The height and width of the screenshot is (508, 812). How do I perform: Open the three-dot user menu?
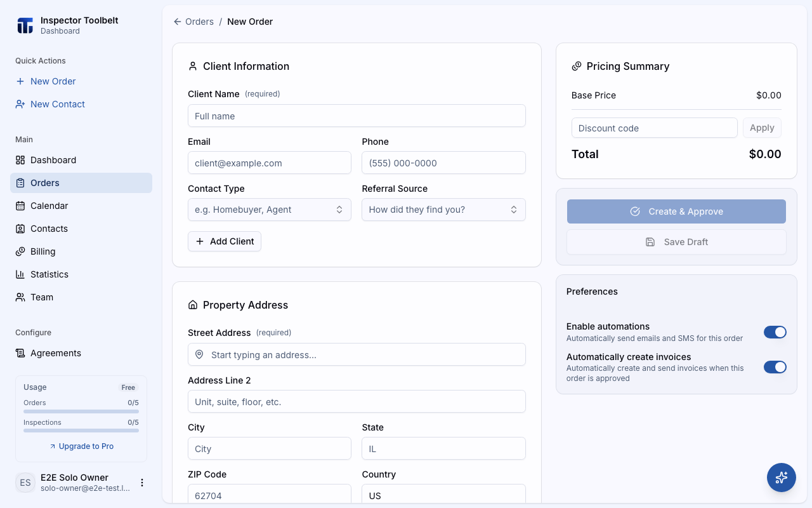[x=142, y=483]
